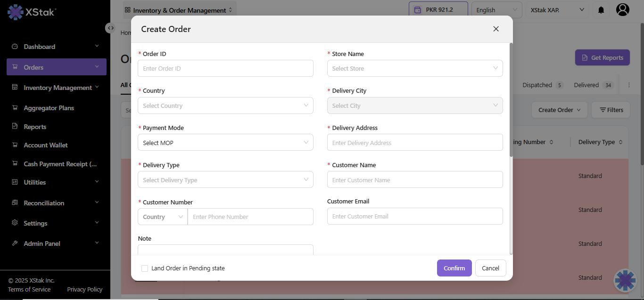Click the PKR 921.2 wallet balance icon
Screen dimensions: 644x300
pos(417,10)
